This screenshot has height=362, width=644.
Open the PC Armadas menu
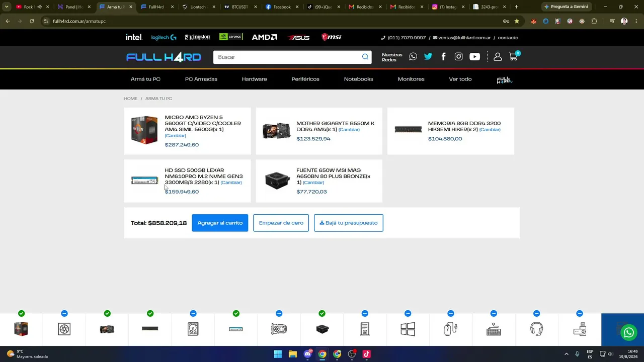(x=201, y=79)
